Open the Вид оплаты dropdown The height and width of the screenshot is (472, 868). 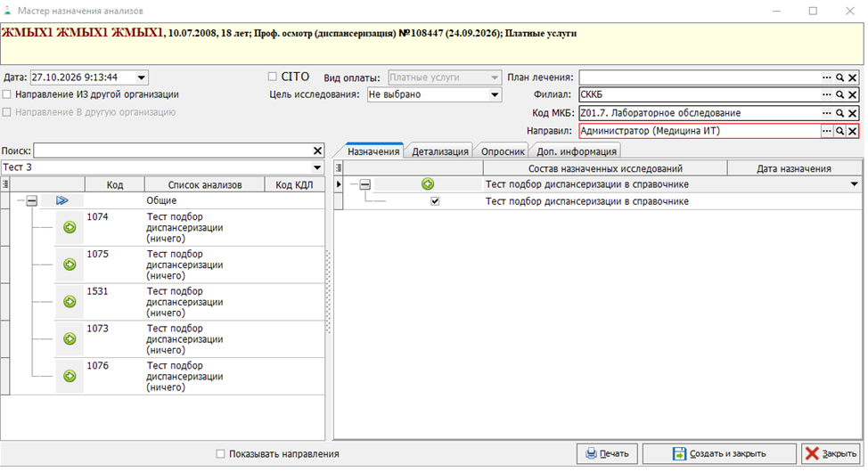(x=495, y=77)
